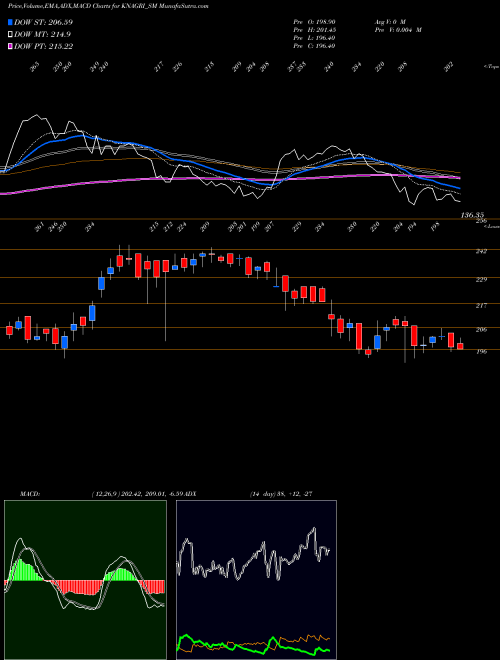Select the 'DOW PT: 215.22' legend text
This screenshot has width=500, height=660.
click(43, 46)
